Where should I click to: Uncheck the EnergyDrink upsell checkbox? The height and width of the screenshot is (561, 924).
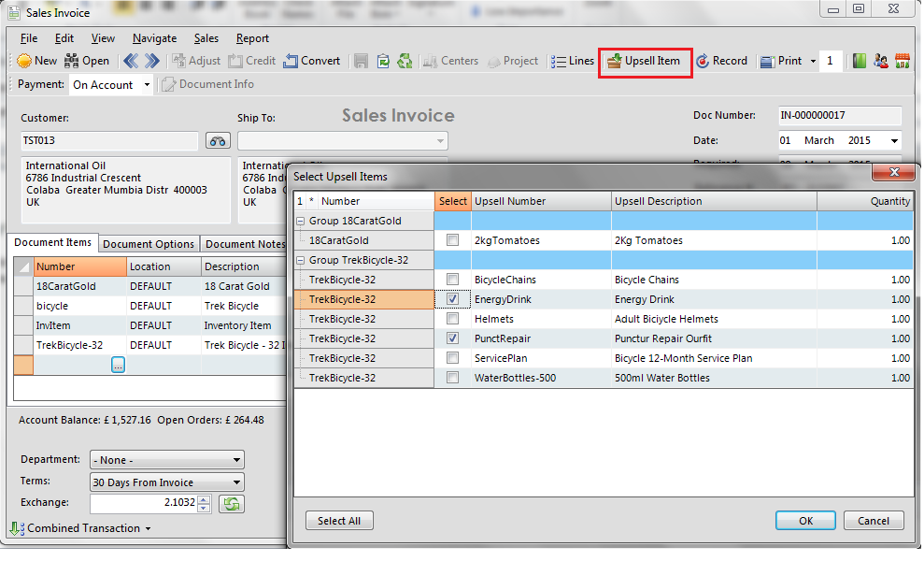pyautogui.click(x=452, y=299)
